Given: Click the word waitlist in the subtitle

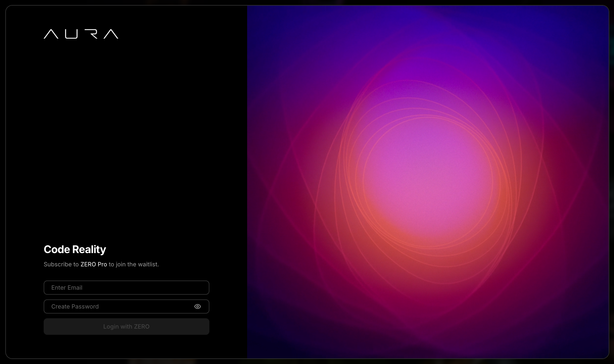Looking at the screenshot, I should click(x=148, y=264).
